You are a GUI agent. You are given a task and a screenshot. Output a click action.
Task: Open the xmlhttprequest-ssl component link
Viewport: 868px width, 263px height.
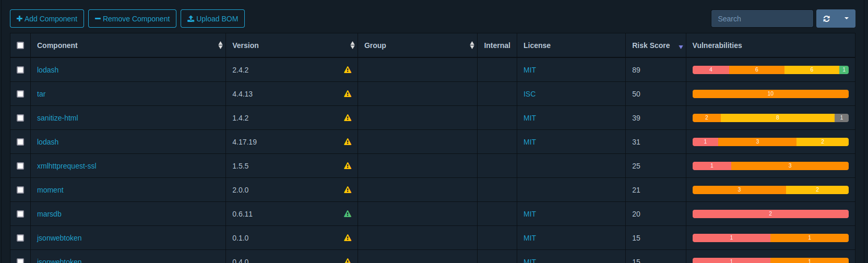pyautogui.click(x=66, y=166)
